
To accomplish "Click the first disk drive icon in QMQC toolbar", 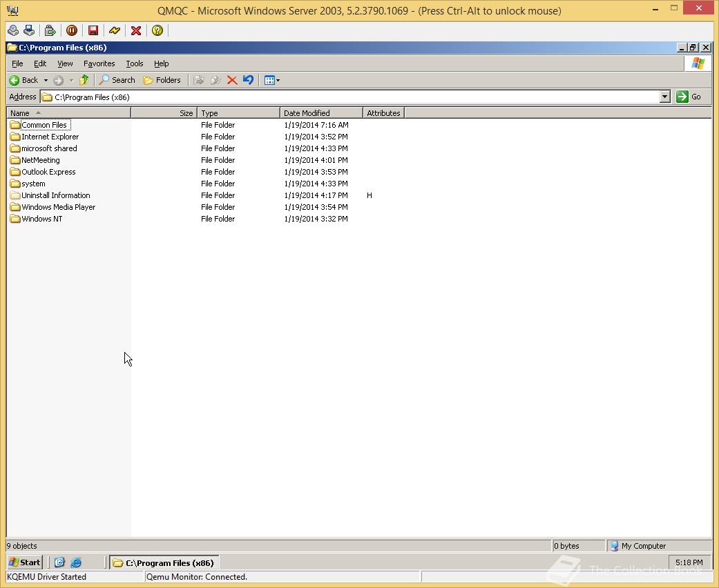I will (13, 30).
